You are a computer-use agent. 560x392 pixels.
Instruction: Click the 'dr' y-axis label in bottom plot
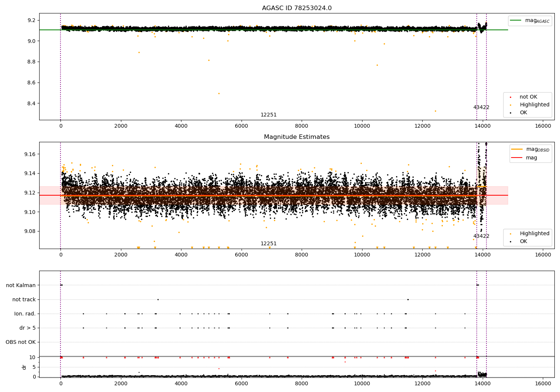click(24, 367)
